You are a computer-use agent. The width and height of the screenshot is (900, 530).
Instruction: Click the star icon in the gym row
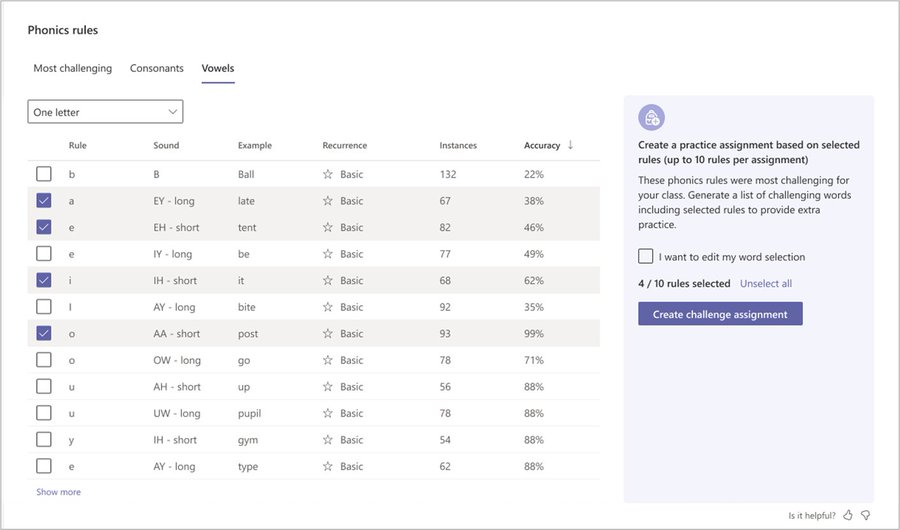pos(327,440)
